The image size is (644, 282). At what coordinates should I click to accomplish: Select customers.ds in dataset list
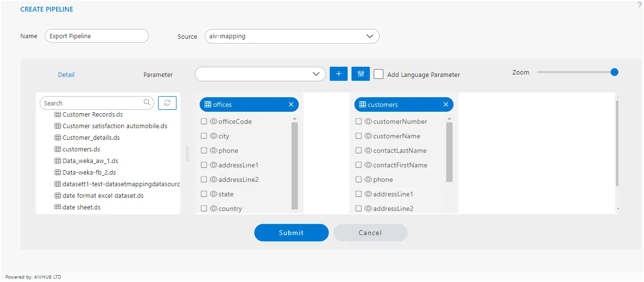point(81,149)
